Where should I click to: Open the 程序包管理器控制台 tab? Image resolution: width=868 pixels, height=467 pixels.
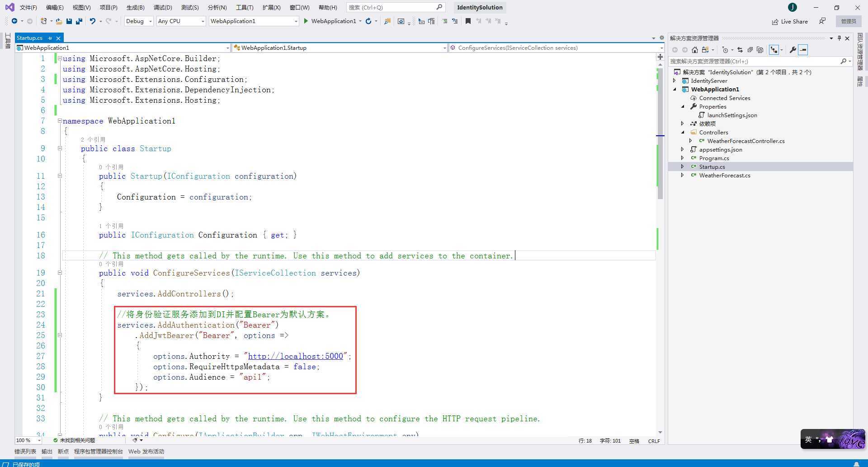99,451
